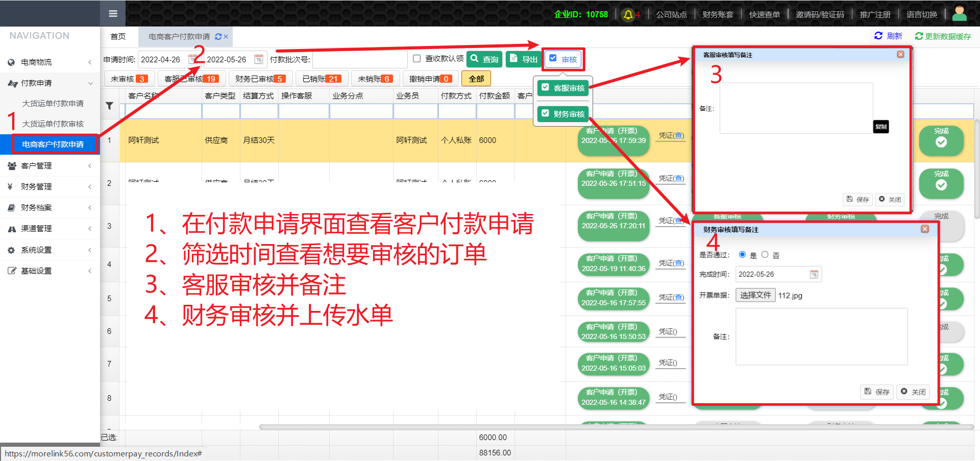Click the 付款批次号 input field
The width and height of the screenshot is (980, 461).
[360, 60]
